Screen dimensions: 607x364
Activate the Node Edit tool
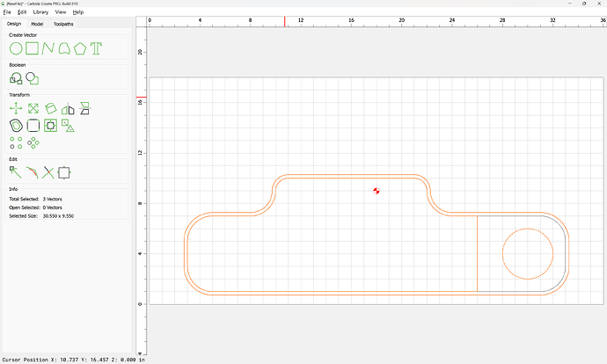[x=16, y=172]
